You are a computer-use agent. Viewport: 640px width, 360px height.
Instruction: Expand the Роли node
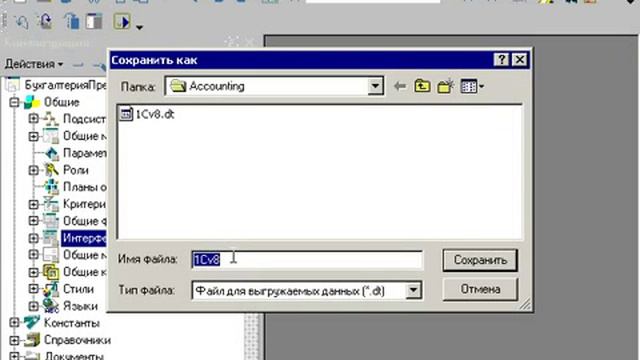(x=33, y=170)
